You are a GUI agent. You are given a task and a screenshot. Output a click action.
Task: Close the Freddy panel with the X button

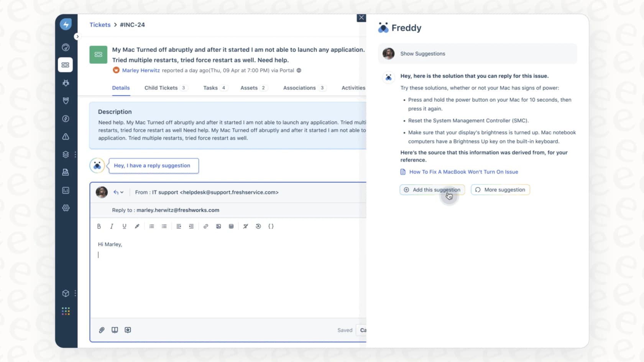[x=361, y=18]
